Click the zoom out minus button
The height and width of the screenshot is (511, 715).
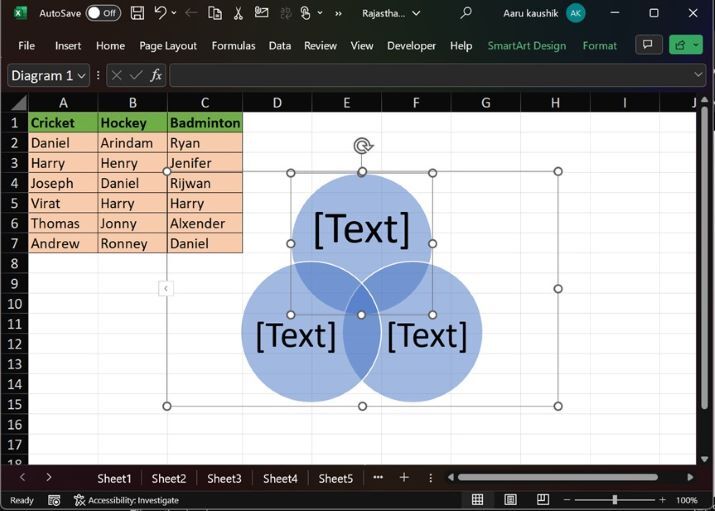[567, 500]
